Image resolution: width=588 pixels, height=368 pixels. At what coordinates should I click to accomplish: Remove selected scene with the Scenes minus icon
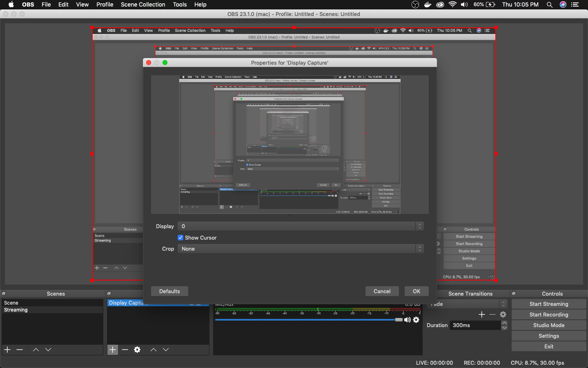click(x=20, y=350)
